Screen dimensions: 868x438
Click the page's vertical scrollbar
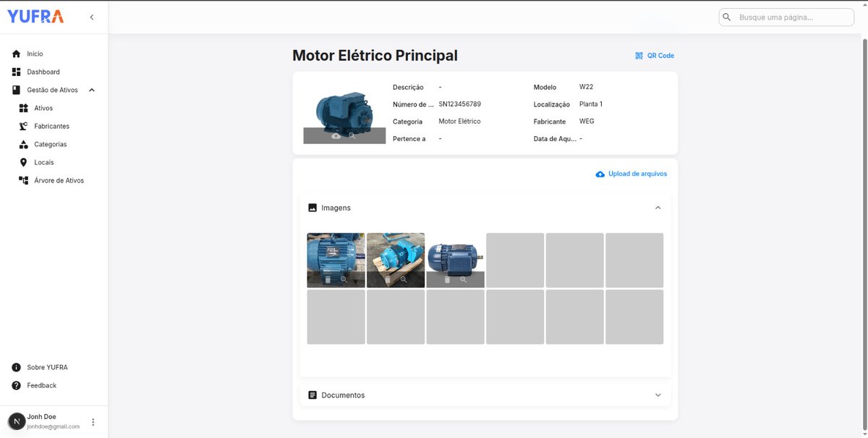[864, 235]
